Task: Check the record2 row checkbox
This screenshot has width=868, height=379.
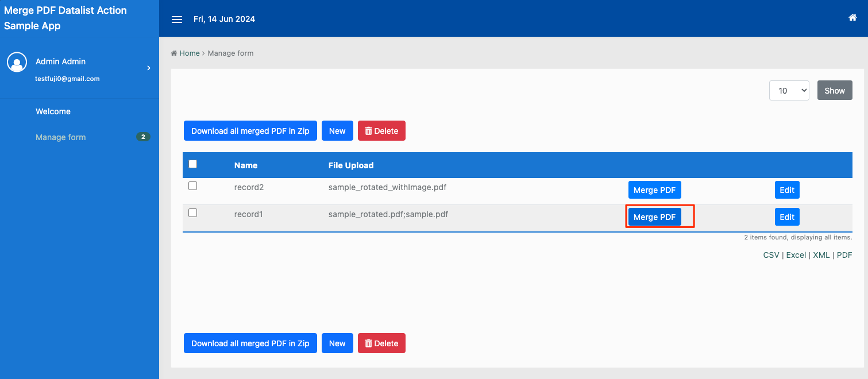Action: tap(193, 186)
